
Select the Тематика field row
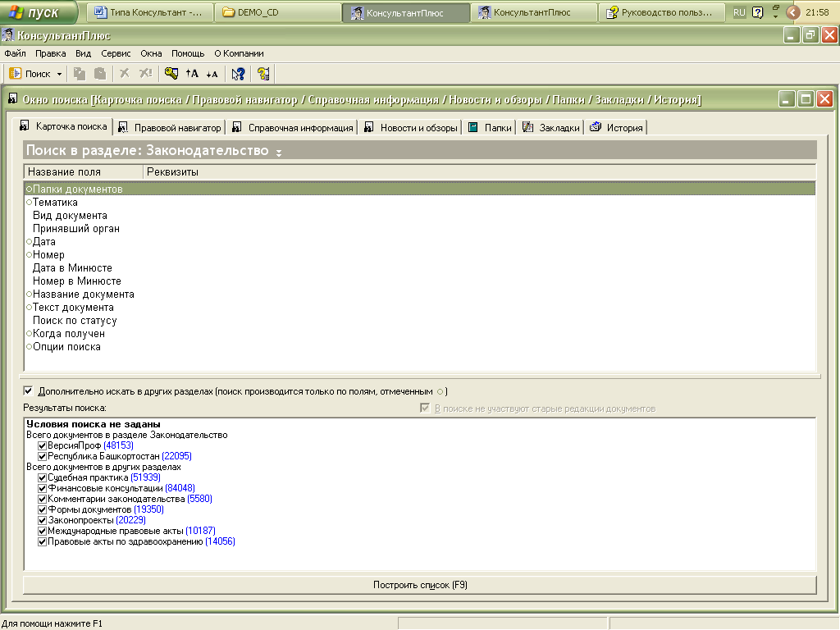pos(419,203)
